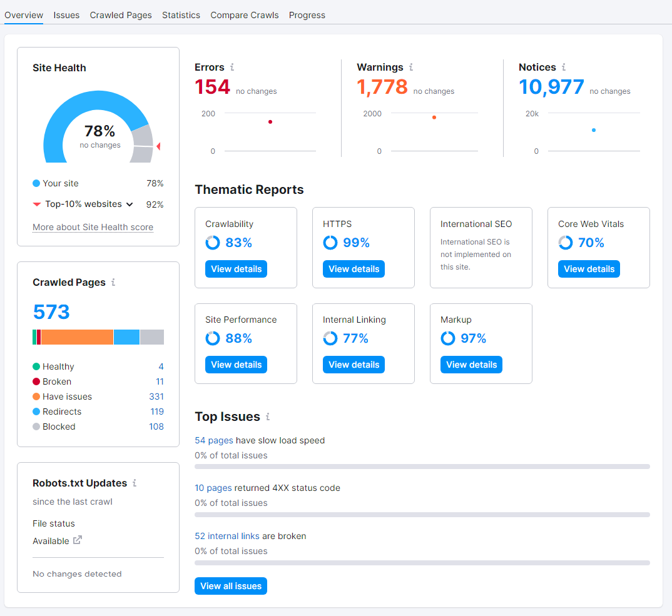Open the 10 pages 4XX status link
672x616 pixels.
213,488
